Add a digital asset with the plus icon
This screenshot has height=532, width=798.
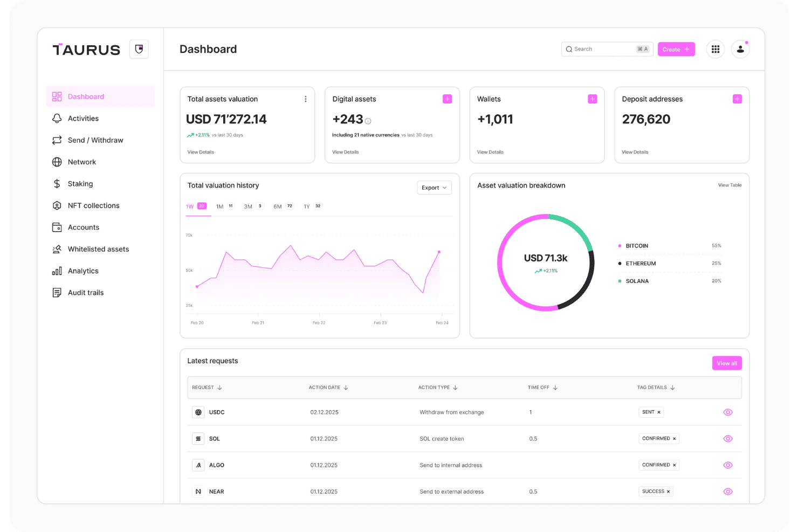[448, 99]
